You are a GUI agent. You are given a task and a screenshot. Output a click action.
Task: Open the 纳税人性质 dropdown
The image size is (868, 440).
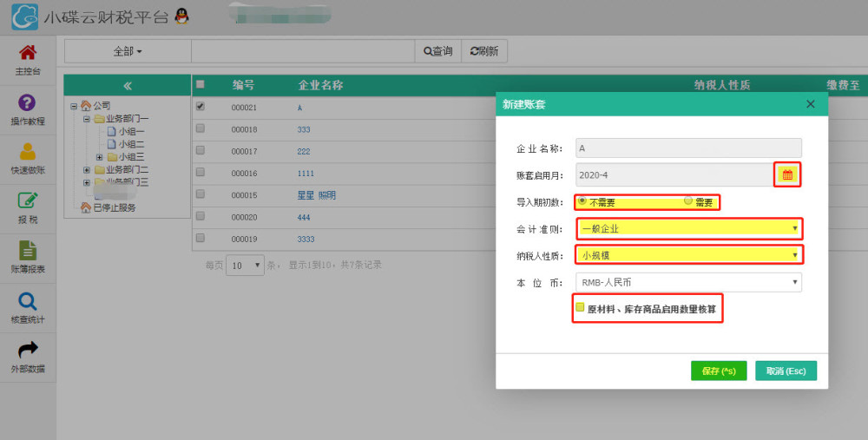[689, 255]
